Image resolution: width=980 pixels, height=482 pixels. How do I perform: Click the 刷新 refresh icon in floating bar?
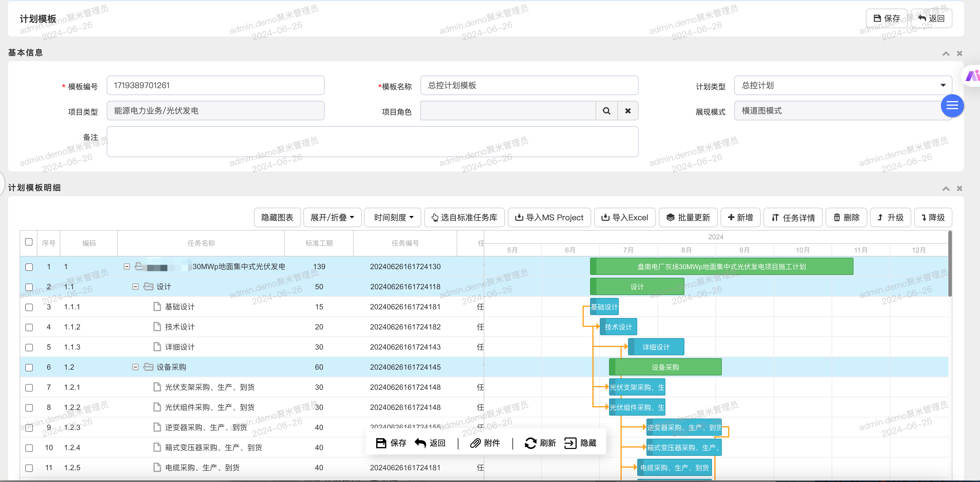530,443
